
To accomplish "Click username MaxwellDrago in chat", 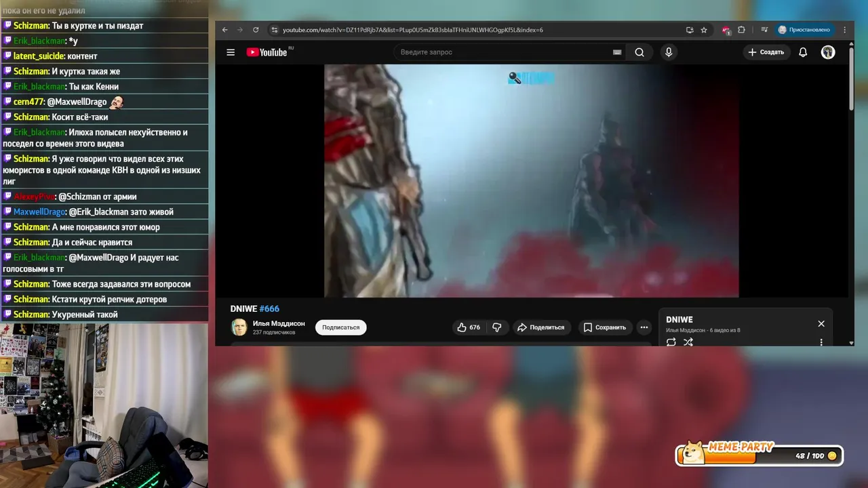I will (39, 212).
